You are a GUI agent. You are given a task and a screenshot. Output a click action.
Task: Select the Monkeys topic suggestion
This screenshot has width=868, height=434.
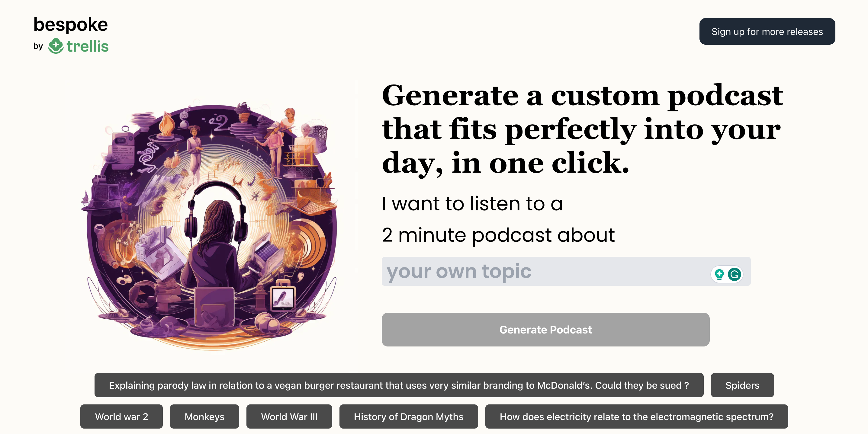click(x=204, y=416)
